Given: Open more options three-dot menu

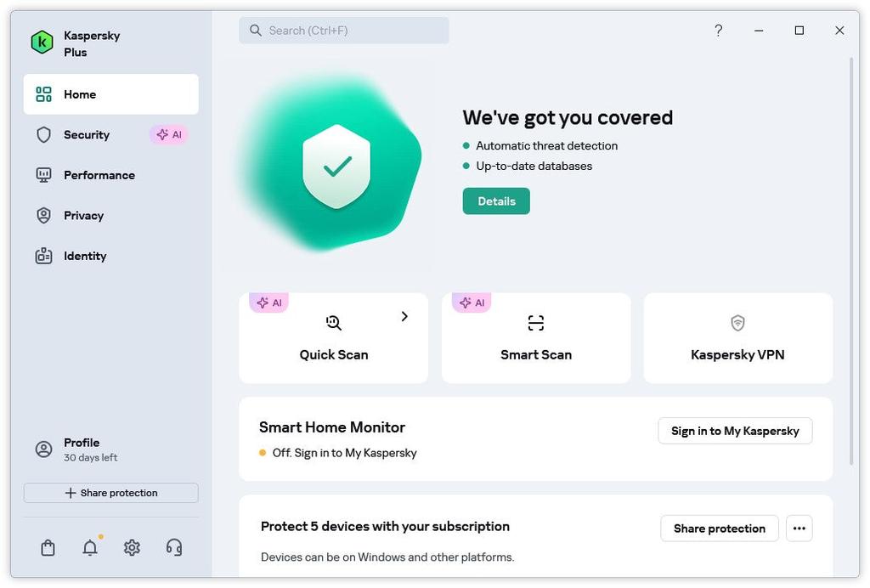Looking at the screenshot, I should 799,529.
